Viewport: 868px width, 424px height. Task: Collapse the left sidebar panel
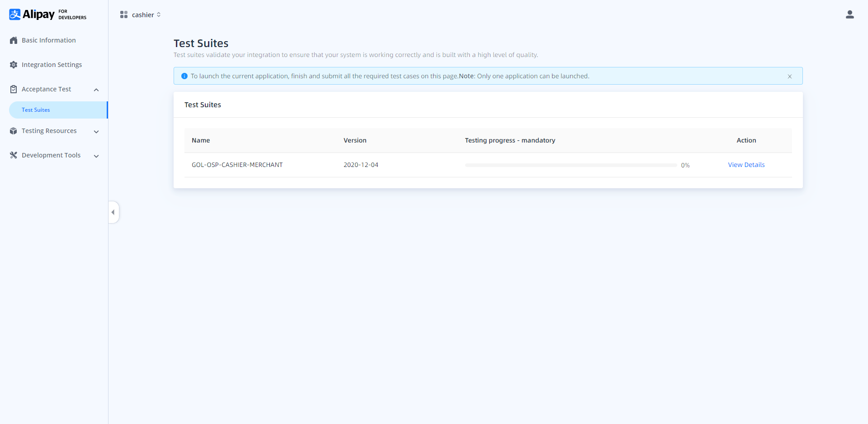pos(113,212)
